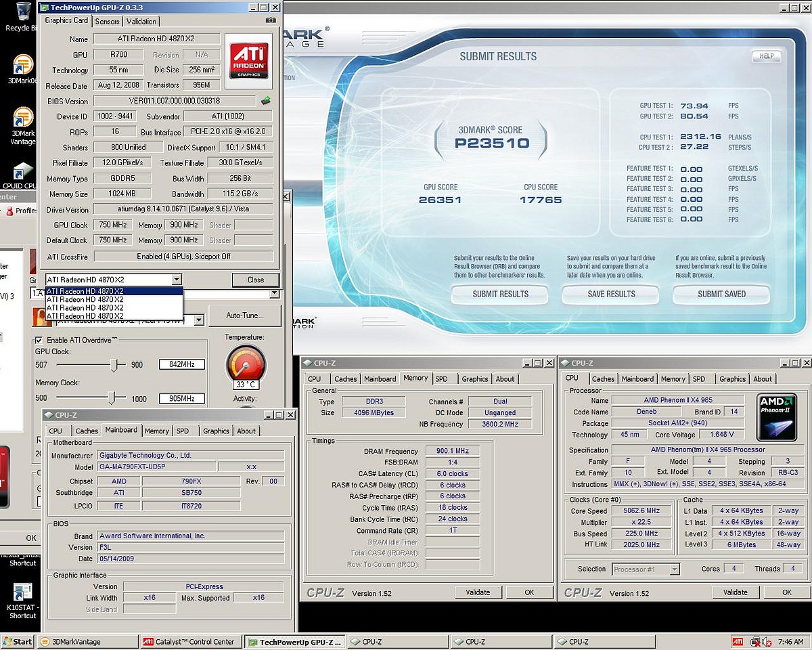The width and height of the screenshot is (812, 650).
Task: Click the ATI icon in the system tray
Action: (x=738, y=642)
